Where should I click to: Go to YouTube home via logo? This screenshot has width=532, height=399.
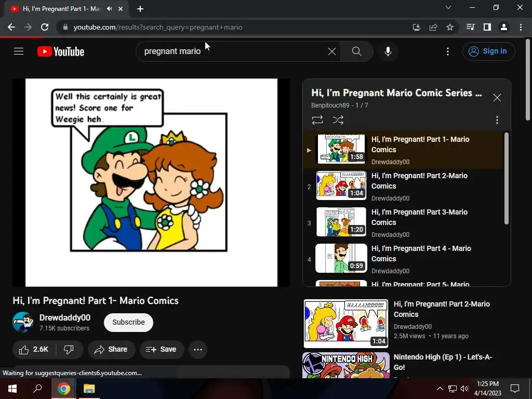pos(61,51)
